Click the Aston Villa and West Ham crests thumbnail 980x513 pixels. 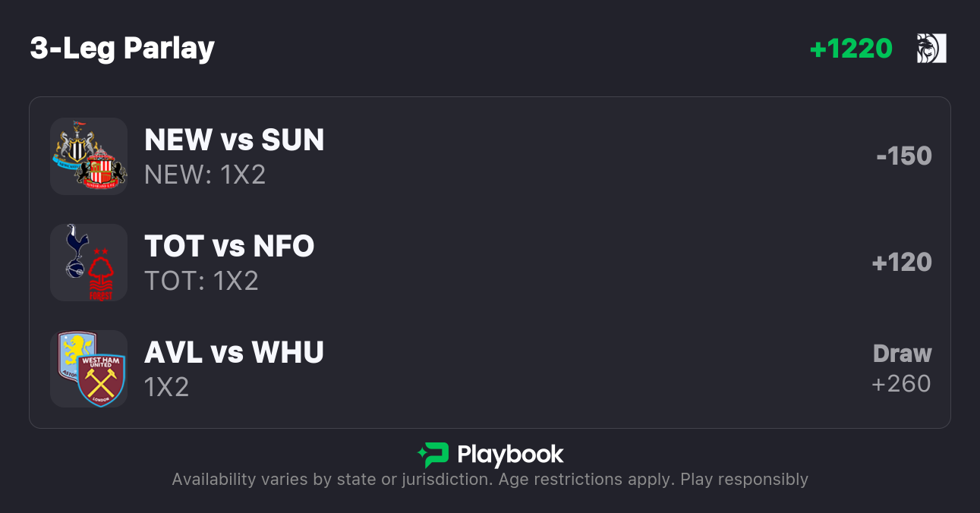pos(89,369)
